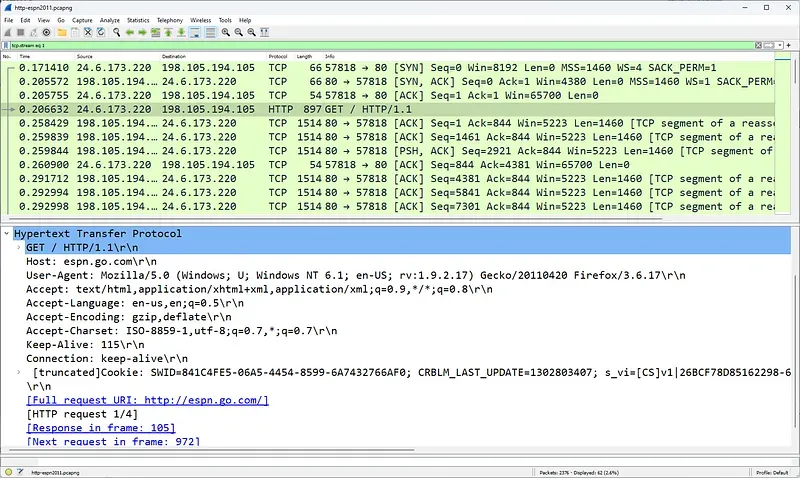Image resolution: width=800 pixels, height=478 pixels.
Task: Go forward in packet history green arrow
Action: click(142, 33)
